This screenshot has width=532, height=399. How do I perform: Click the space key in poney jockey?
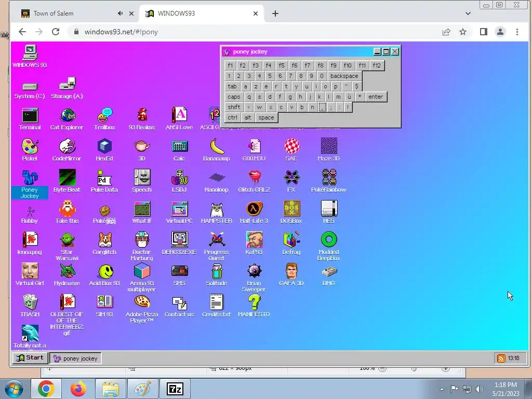(x=266, y=117)
